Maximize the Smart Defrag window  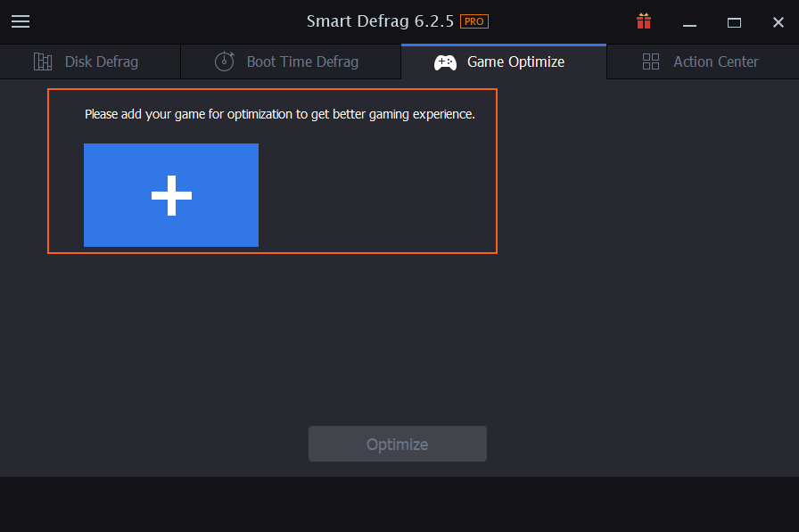pyautogui.click(x=734, y=22)
